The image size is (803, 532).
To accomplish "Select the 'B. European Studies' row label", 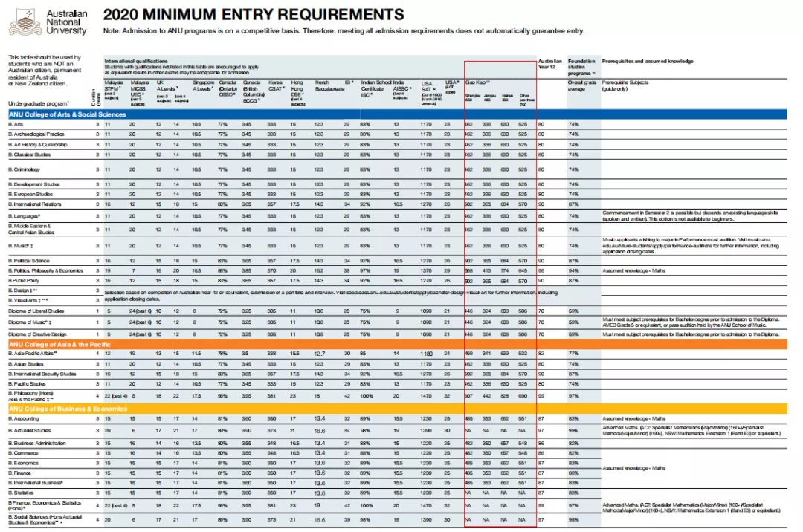I will click(x=30, y=195).
